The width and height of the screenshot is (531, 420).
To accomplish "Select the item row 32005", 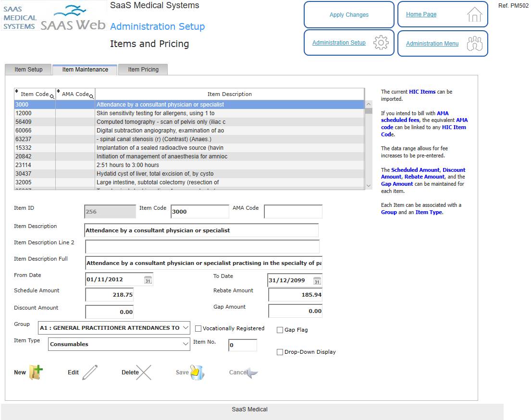I will (x=189, y=182).
